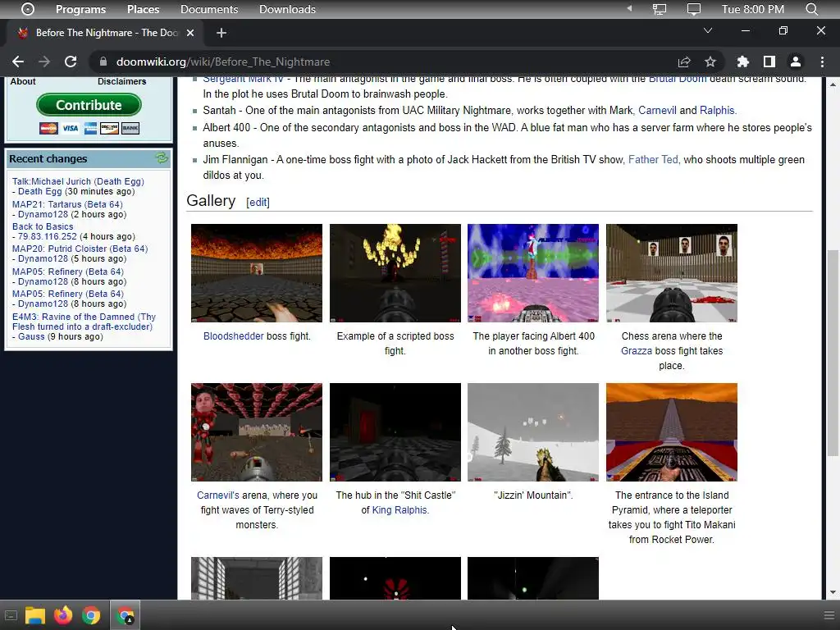840x630 pixels.
Task: Open the first Chrome taskbar icon
Action: [91, 615]
